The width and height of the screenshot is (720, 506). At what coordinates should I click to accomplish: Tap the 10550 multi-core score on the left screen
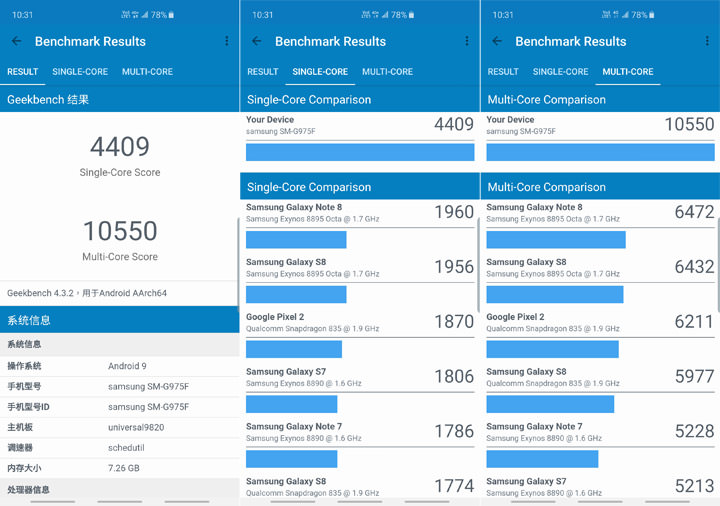coord(119,231)
